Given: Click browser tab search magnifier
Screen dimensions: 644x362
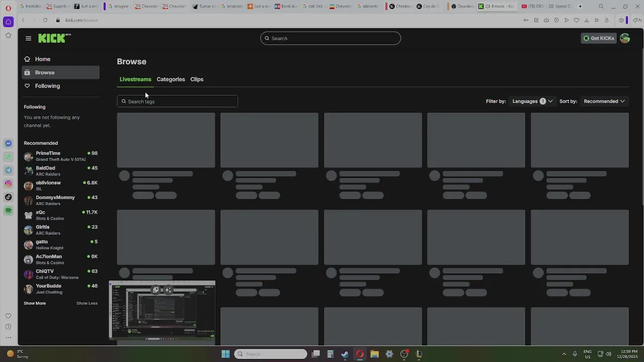Looking at the screenshot, I should point(601,6).
